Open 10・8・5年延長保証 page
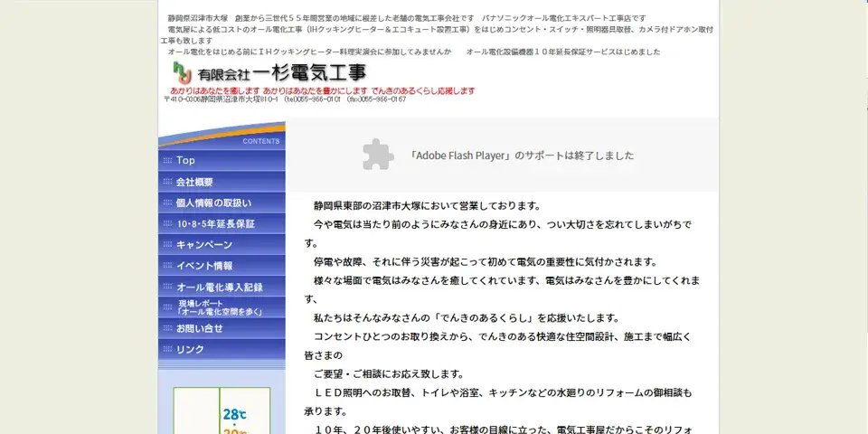Screen dimensions: 868x434 tap(222, 223)
